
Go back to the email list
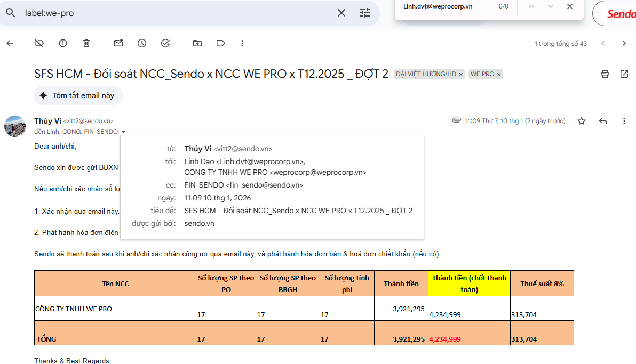(10, 43)
